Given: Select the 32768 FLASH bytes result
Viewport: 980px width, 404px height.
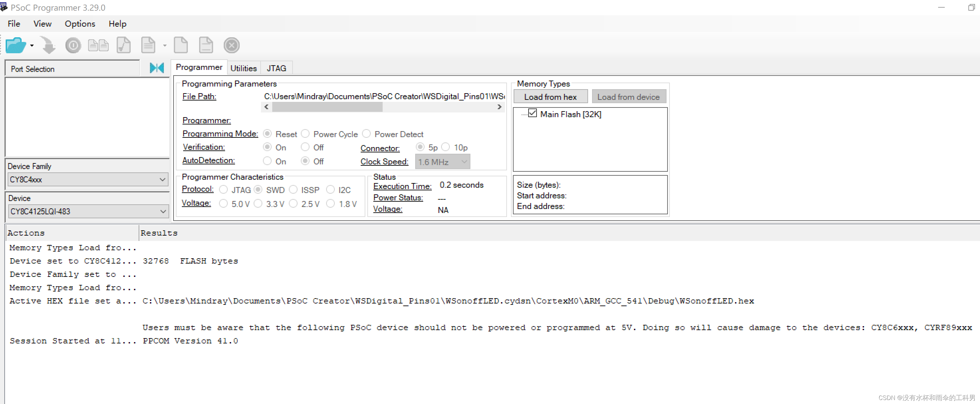Looking at the screenshot, I should click(190, 261).
